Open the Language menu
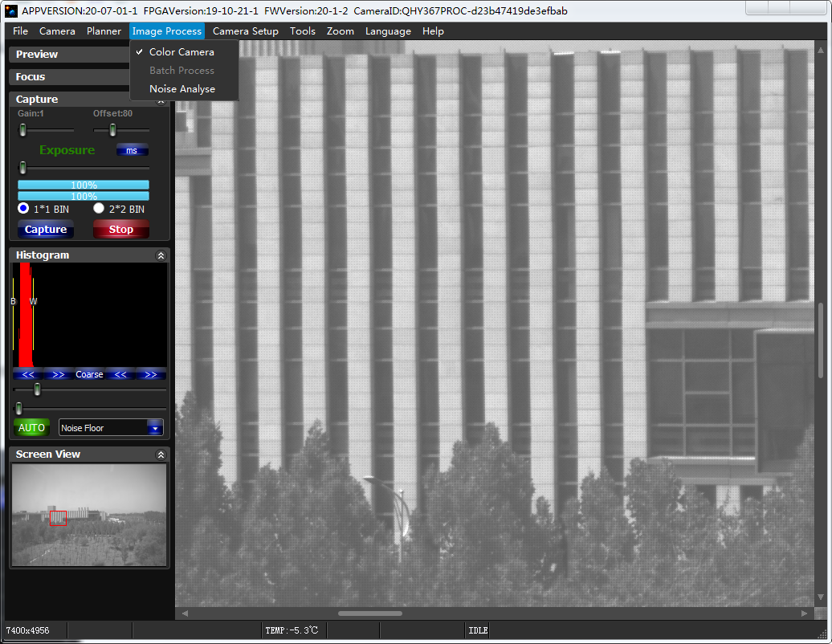Image resolution: width=832 pixels, height=644 pixels. pos(388,31)
